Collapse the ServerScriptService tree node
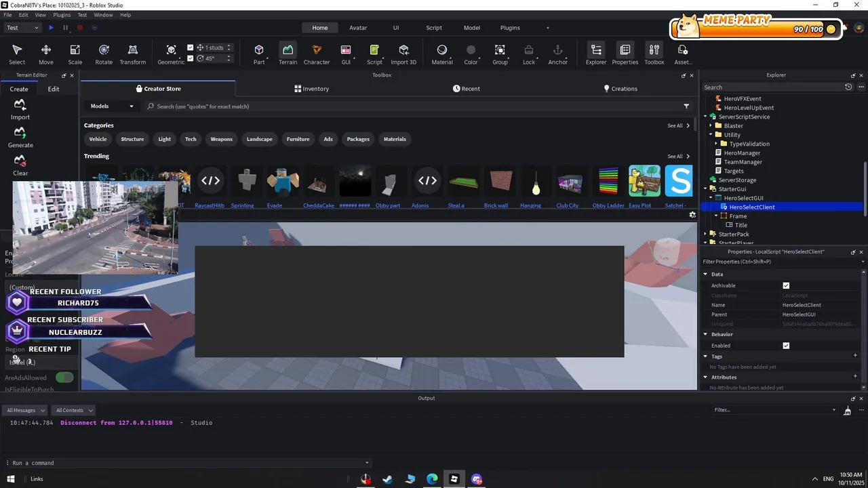Image resolution: width=868 pixels, height=488 pixels. point(705,117)
